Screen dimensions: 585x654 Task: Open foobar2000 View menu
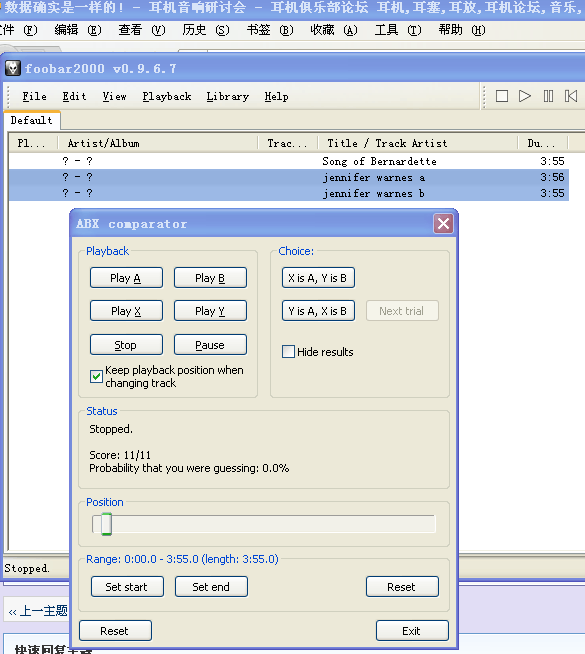point(114,96)
